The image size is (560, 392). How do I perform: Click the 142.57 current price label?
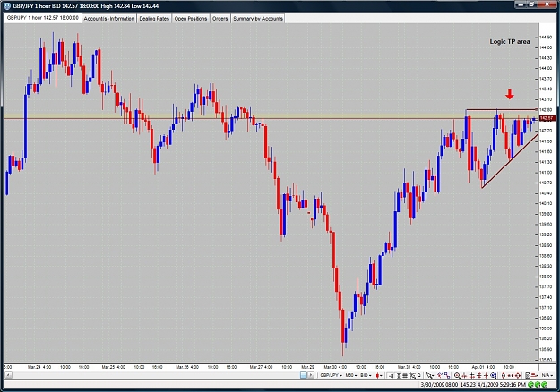547,118
